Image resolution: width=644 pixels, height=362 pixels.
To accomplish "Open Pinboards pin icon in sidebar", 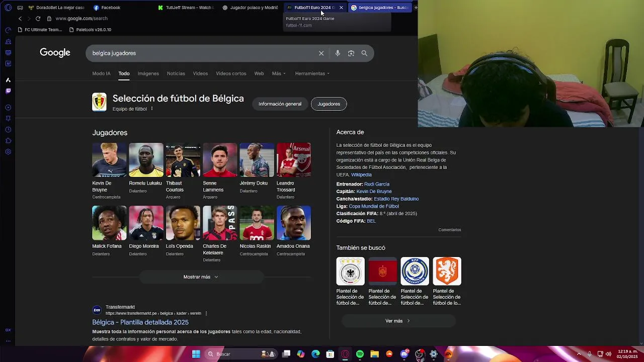I will pyautogui.click(x=8, y=119).
